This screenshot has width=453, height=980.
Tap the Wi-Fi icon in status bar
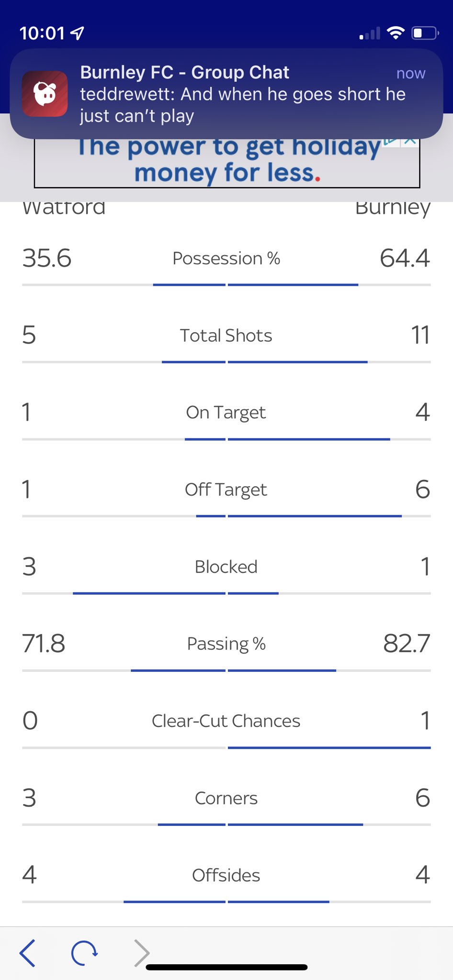(x=396, y=33)
